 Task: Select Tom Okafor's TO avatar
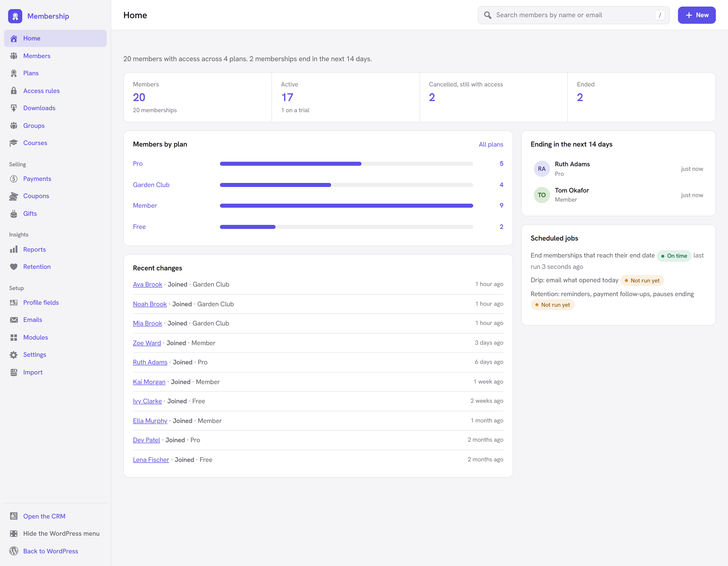click(x=542, y=195)
